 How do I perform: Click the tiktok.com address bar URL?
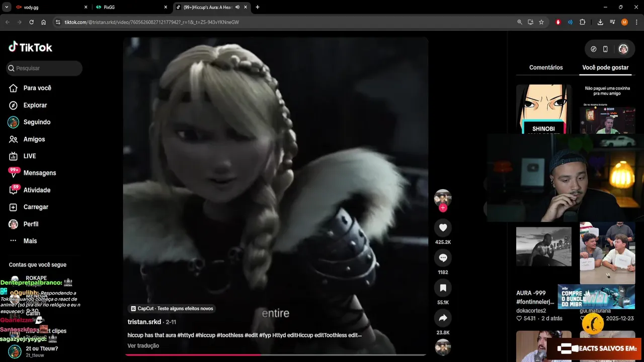pyautogui.click(x=151, y=22)
